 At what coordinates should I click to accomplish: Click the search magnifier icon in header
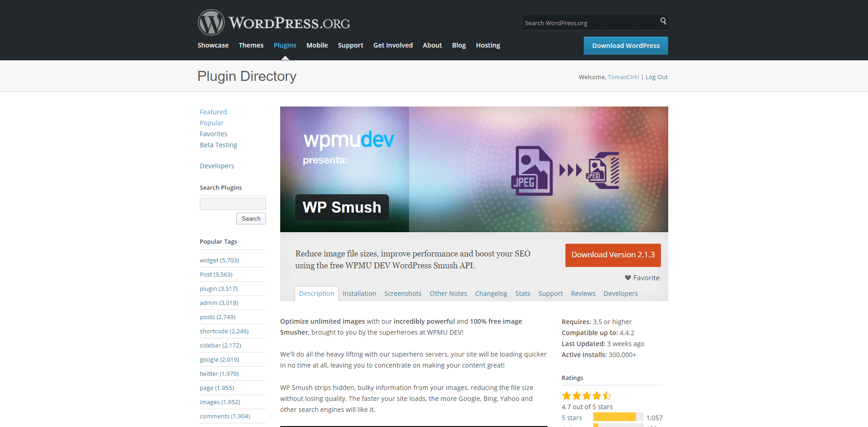click(663, 21)
